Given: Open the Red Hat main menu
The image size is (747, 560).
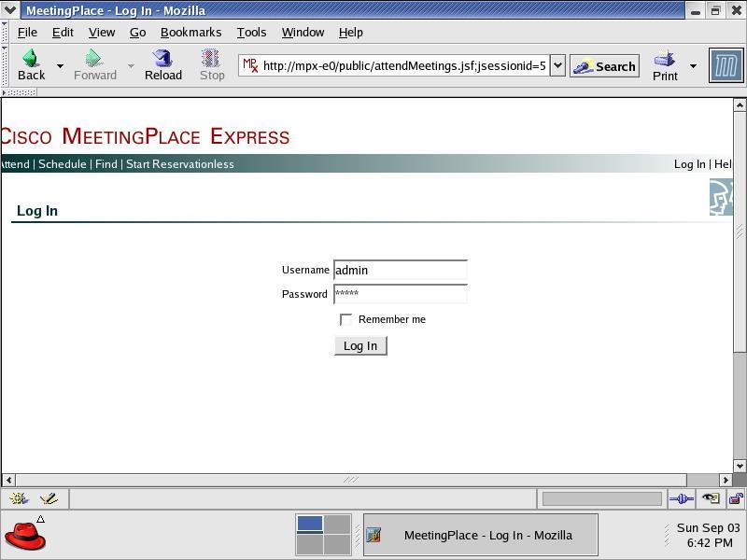Looking at the screenshot, I should (x=25, y=536).
